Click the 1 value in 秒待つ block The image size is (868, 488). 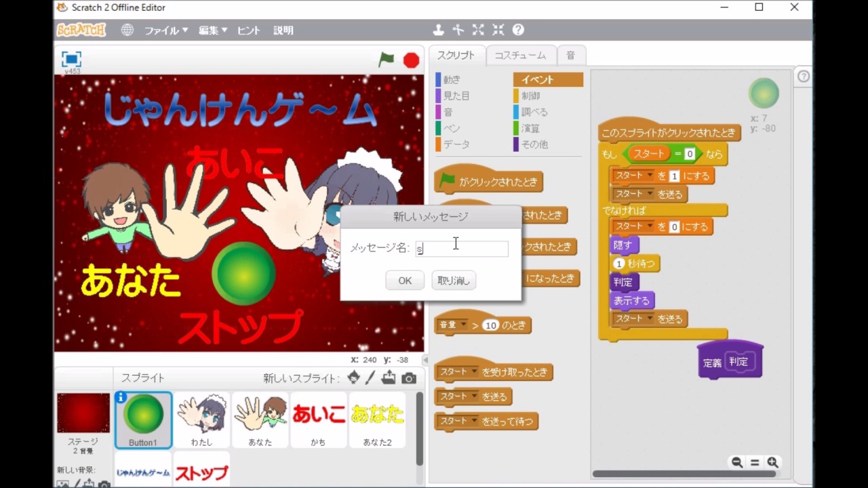click(618, 264)
